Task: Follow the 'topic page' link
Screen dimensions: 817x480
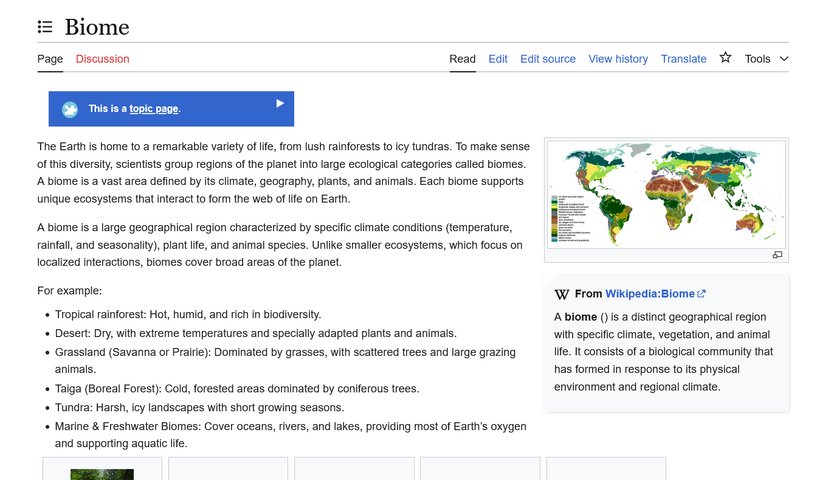Action: coord(154,109)
